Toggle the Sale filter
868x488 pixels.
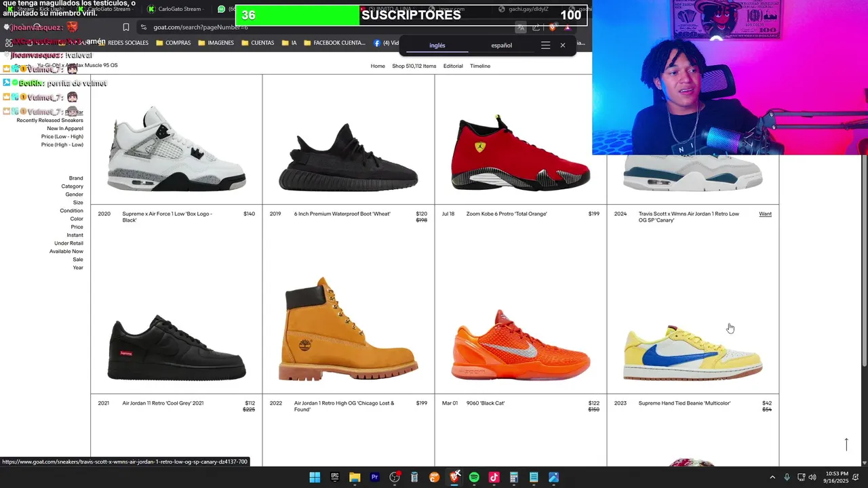point(78,260)
